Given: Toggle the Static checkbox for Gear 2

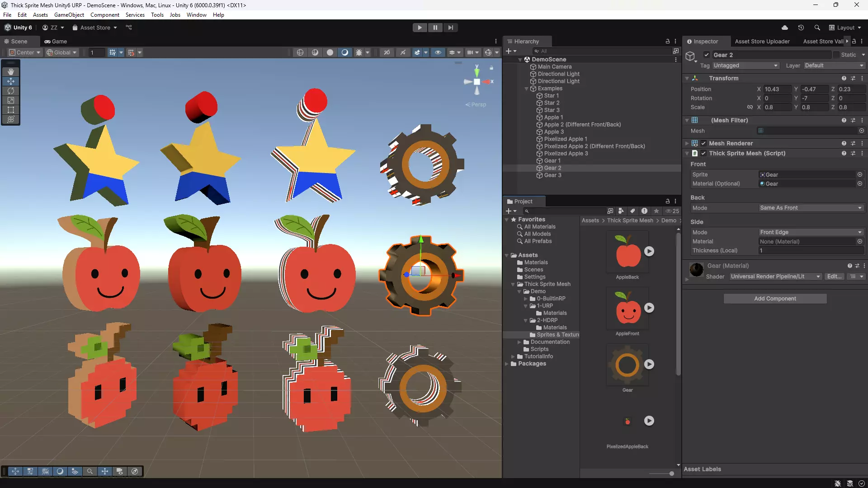Looking at the screenshot, I should 836,55.
